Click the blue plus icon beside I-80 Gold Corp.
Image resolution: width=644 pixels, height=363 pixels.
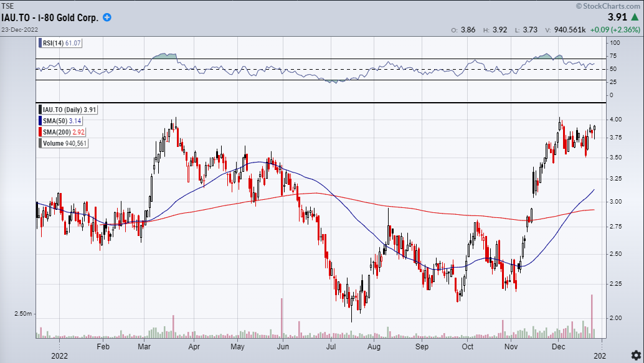coord(107,17)
